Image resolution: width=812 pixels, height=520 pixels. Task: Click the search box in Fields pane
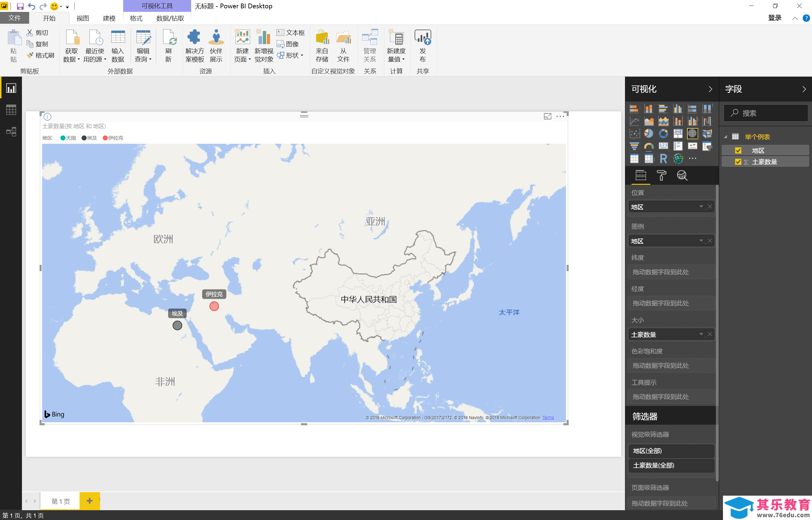(765, 113)
